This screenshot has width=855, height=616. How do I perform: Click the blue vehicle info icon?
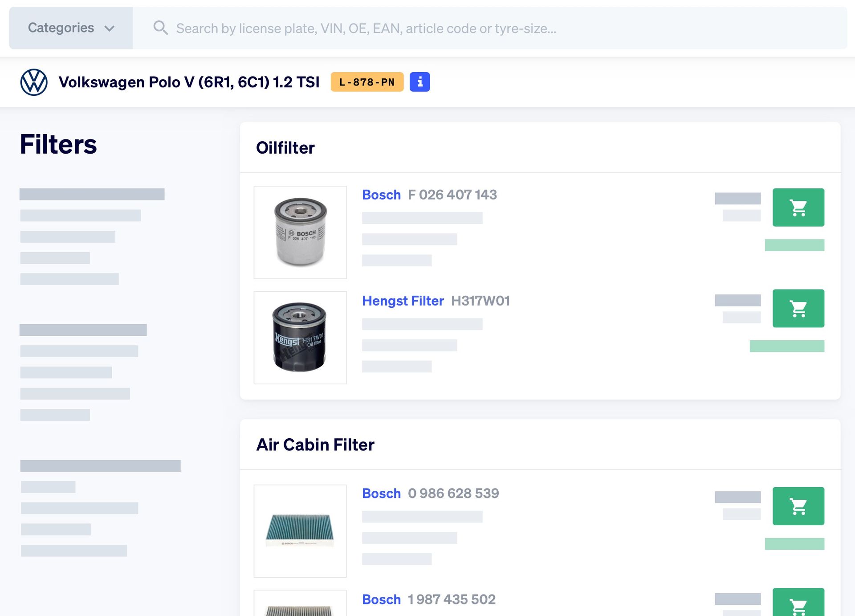tap(419, 82)
